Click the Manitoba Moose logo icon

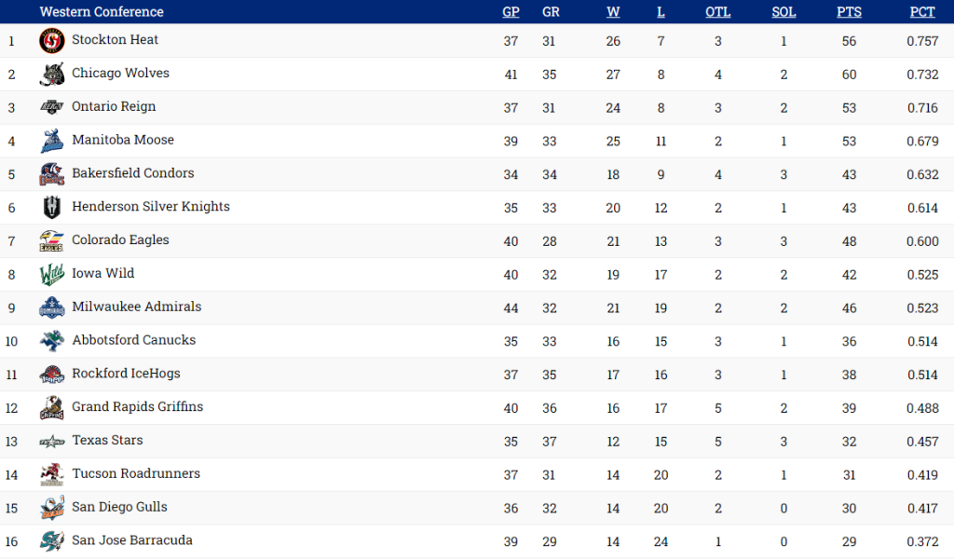(x=51, y=141)
